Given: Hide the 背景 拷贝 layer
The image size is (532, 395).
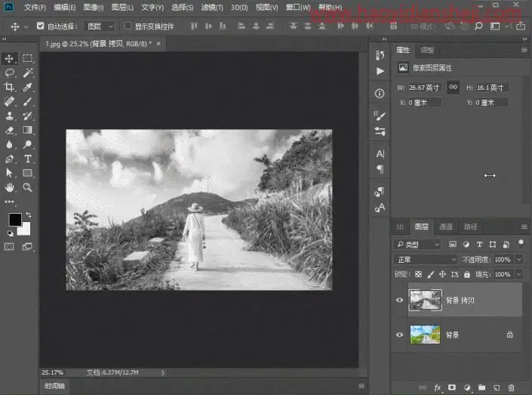Looking at the screenshot, I should click(x=399, y=300).
